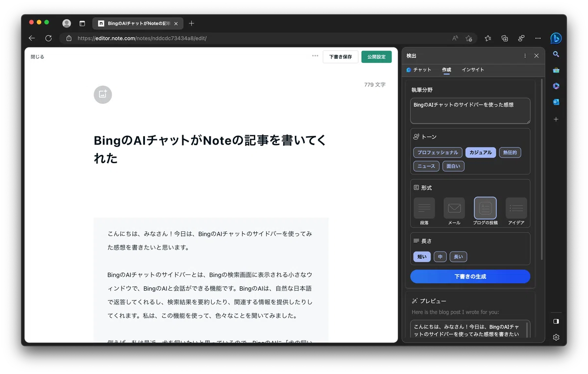588x374 pixels.
Task: Set length to 短い
Action: pos(422,256)
